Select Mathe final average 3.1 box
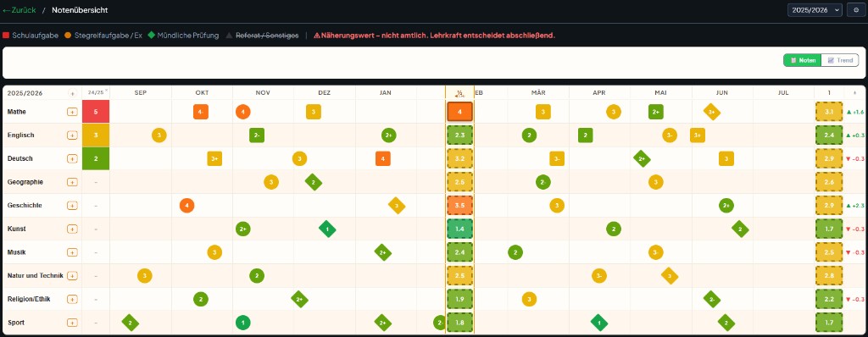The height and width of the screenshot is (337, 868). (x=829, y=112)
